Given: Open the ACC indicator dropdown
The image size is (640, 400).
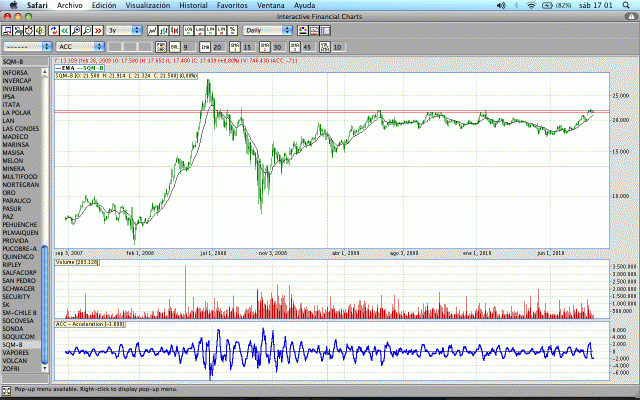Looking at the screenshot, I should tap(80, 47).
